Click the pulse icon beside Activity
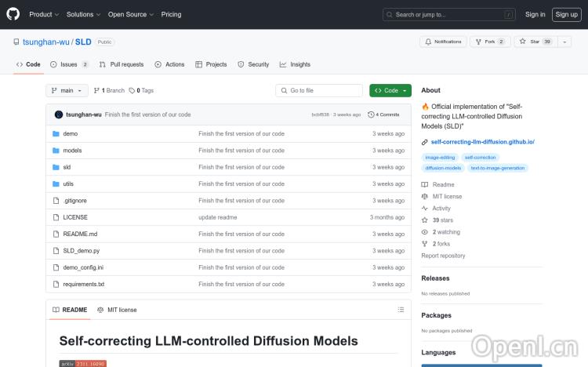 tap(424, 209)
